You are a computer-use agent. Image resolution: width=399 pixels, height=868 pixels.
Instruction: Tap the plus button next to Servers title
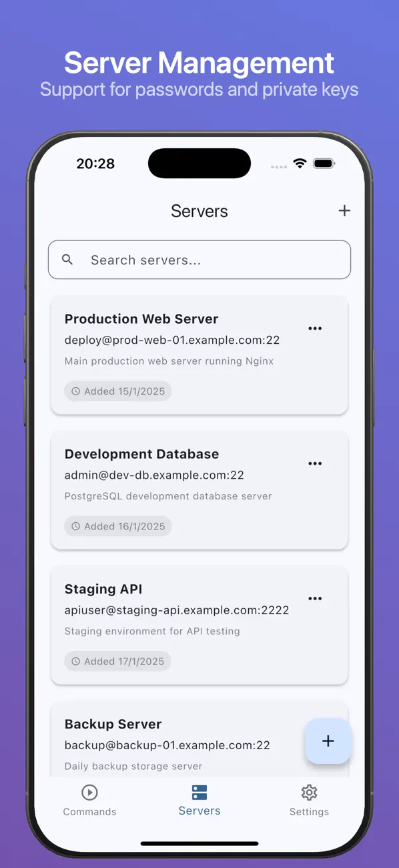[344, 210]
